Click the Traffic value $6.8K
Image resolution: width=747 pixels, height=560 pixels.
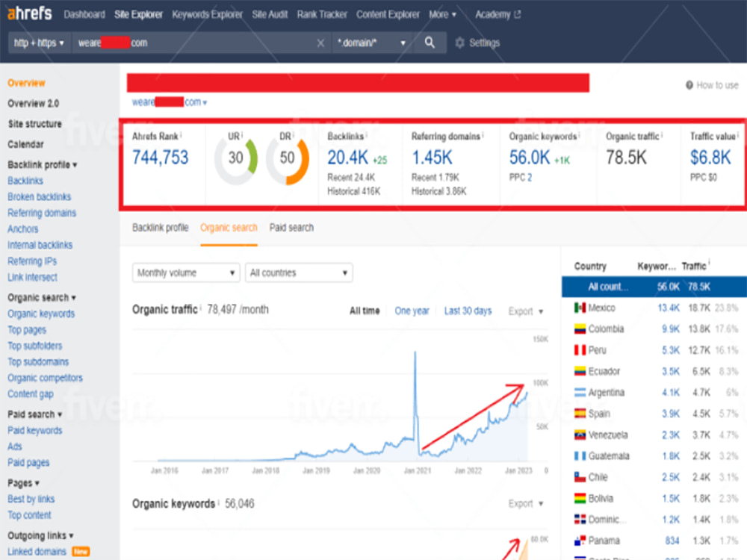(x=710, y=158)
